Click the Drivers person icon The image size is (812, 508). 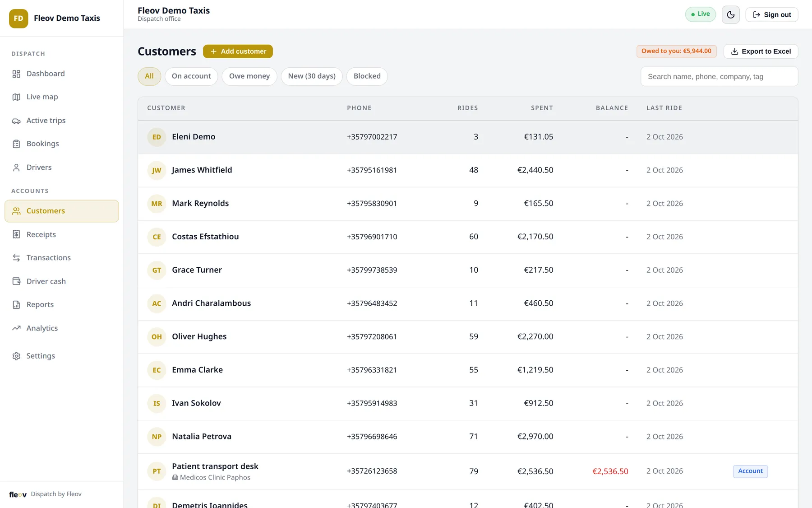(16, 168)
